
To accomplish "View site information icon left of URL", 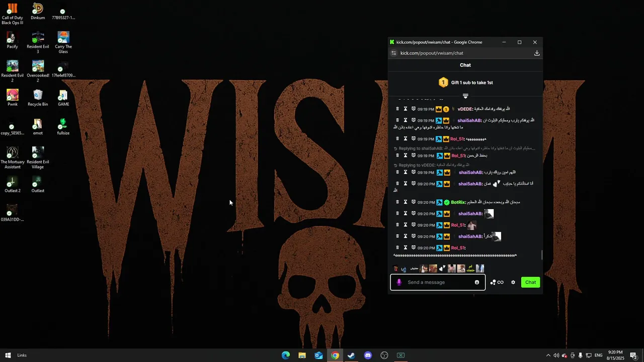I will [x=394, y=53].
